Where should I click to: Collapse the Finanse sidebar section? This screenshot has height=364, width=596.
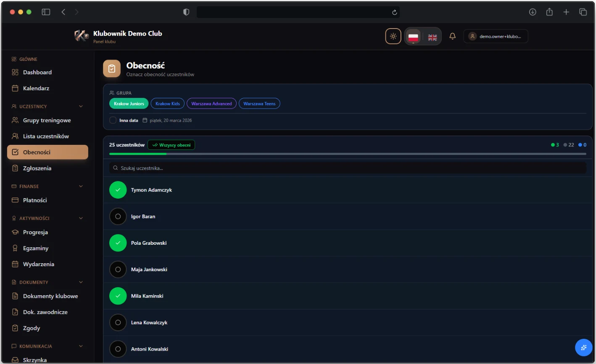(x=81, y=186)
